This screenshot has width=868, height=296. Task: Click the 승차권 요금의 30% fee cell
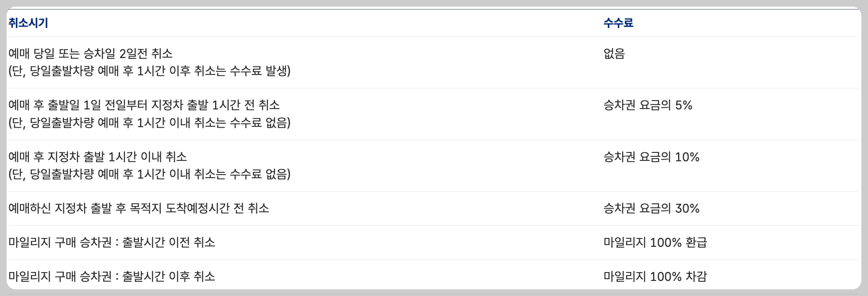coord(651,208)
